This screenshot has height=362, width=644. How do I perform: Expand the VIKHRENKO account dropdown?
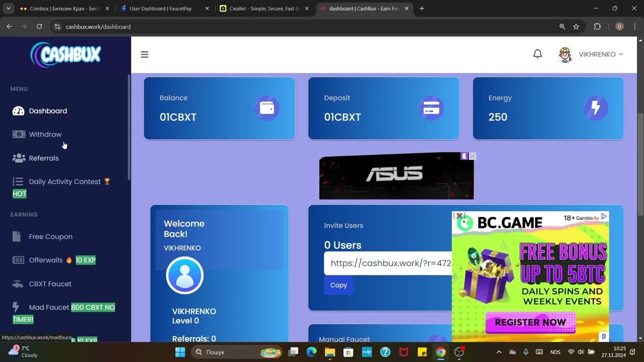(601, 54)
